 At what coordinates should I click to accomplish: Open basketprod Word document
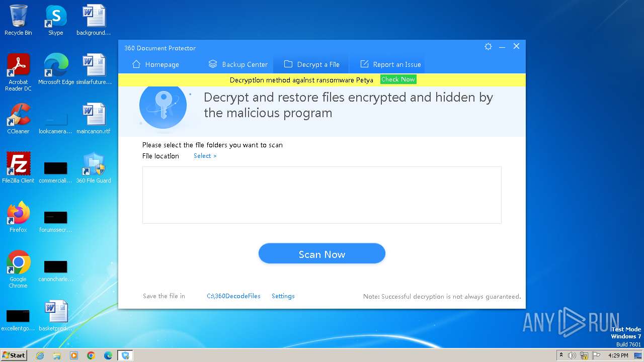point(55,316)
